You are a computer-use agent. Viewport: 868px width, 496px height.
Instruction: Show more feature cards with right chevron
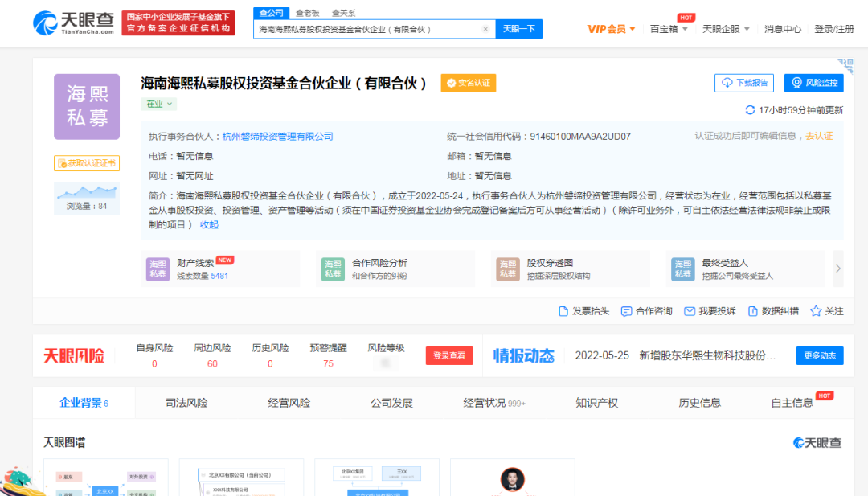pyautogui.click(x=838, y=268)
